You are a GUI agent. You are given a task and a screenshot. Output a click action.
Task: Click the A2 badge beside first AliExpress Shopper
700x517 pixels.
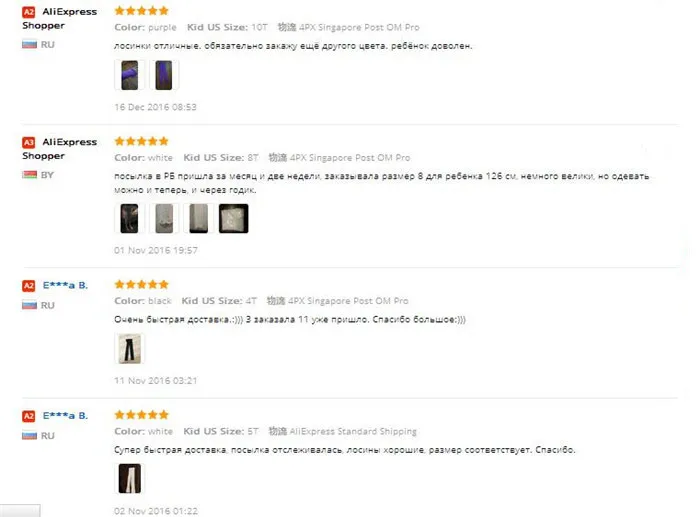(29, 12)
